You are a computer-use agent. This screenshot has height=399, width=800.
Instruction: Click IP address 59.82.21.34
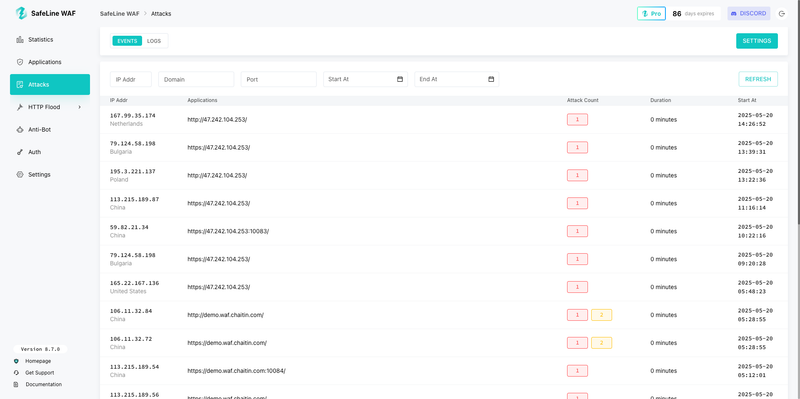[x=129, y=228]
